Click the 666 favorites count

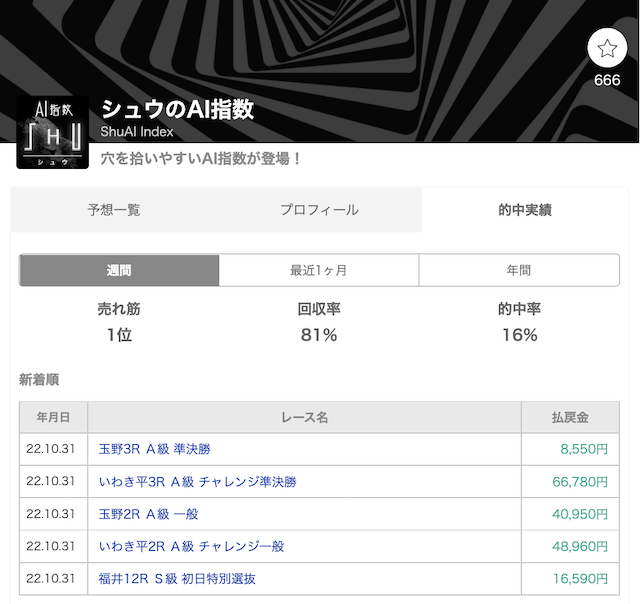coord(607,81)
